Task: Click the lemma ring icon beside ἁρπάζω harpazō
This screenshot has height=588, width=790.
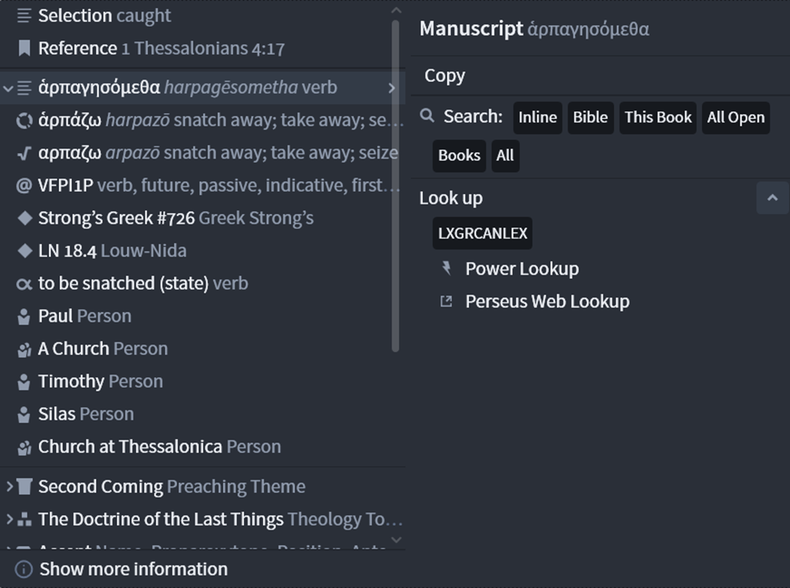Action: click(24, 120)
